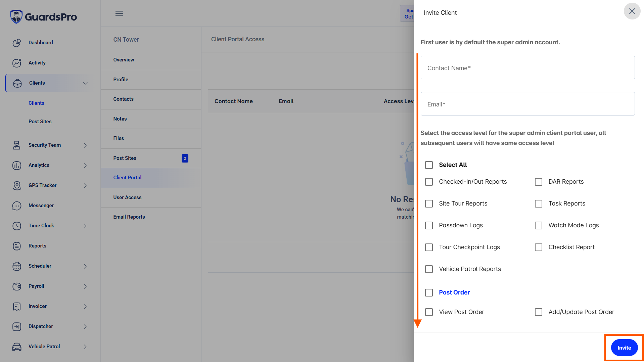Viewport: 644px width, 362px height.
Task: Close the Invite Client panel
Action: pos(632,11)
